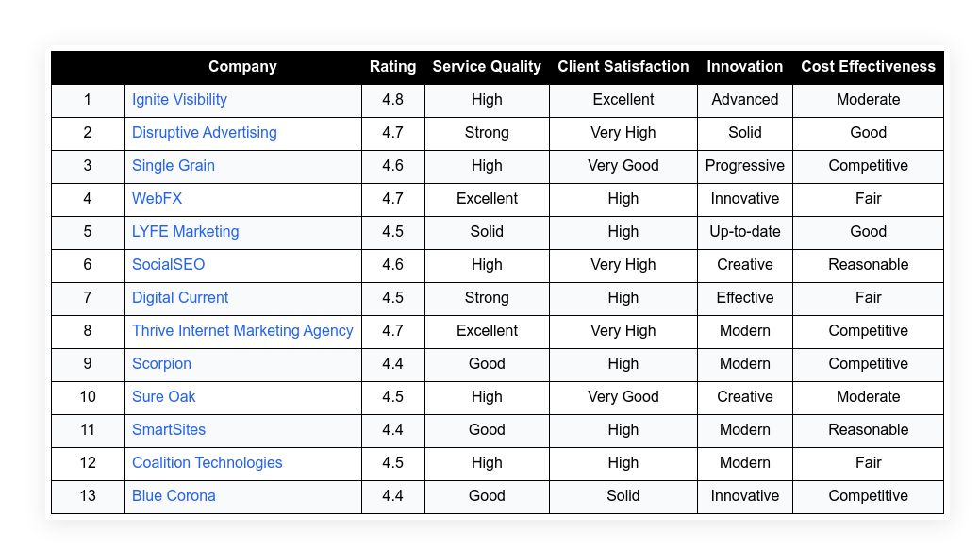The height and width of the screenshot is (550, 980).
Task: Click the Blue Corona link
Action: pos(174,496)
